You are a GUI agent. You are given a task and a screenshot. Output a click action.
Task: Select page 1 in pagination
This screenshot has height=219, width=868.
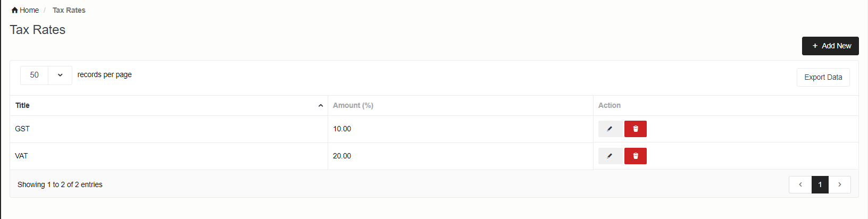pos(820,184)
